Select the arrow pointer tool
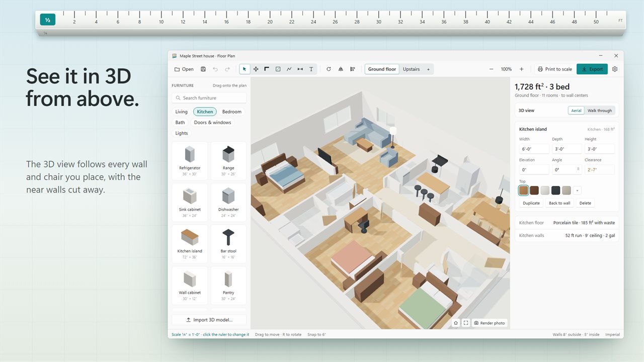Screen dimensions: 644x362 245,69
